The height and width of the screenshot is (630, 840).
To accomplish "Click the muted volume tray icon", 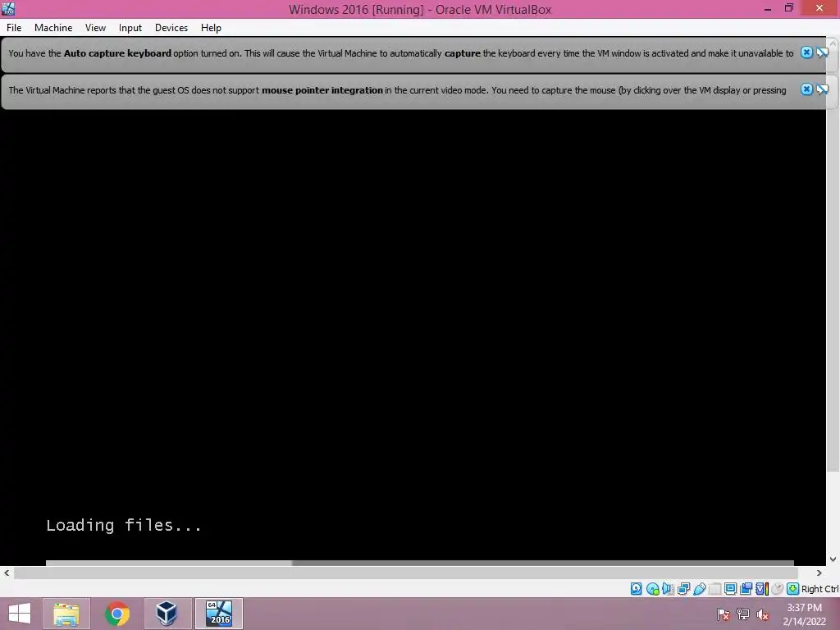I will (763, 614).
